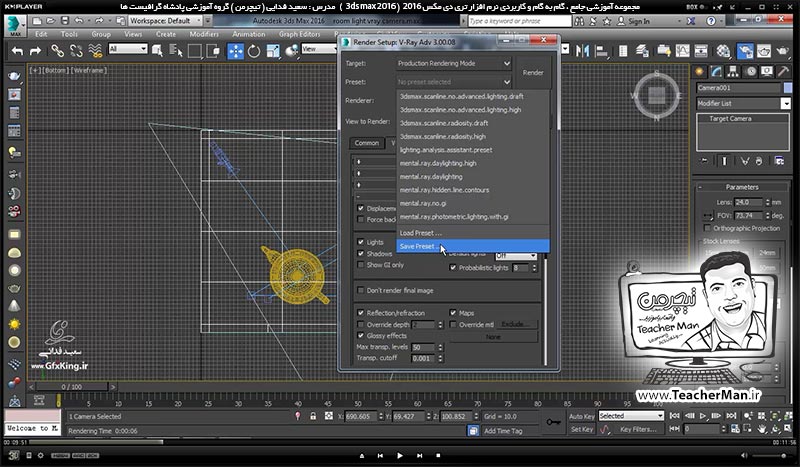Click the Auto Key button
800x467 pixels.
pos(582,416)
